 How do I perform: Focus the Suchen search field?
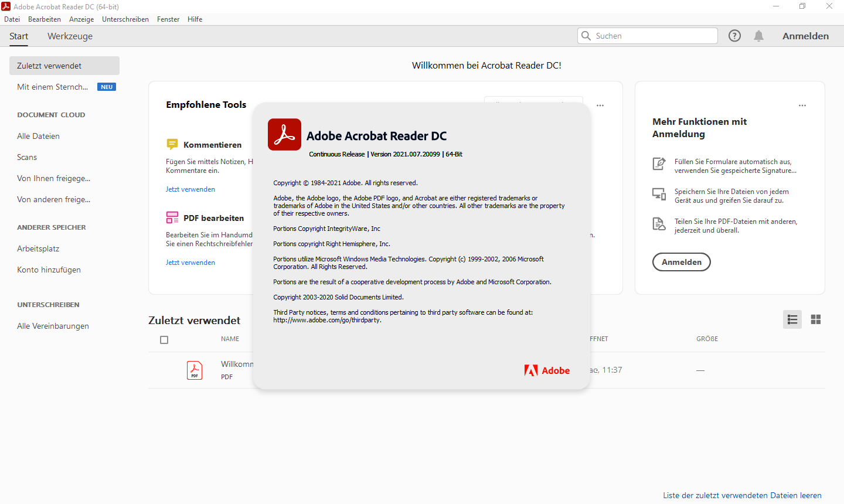click(x=648, y=36)
